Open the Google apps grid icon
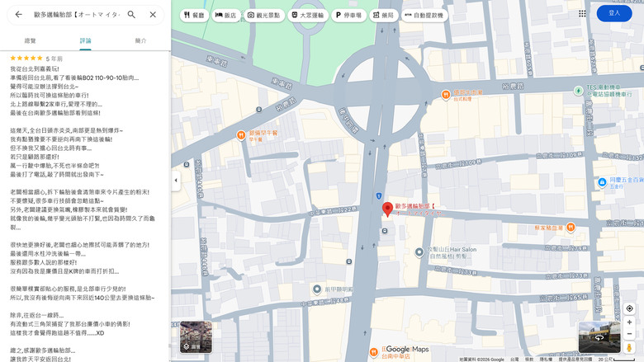The height and width of the screenshot is (362, 644). 582,13
